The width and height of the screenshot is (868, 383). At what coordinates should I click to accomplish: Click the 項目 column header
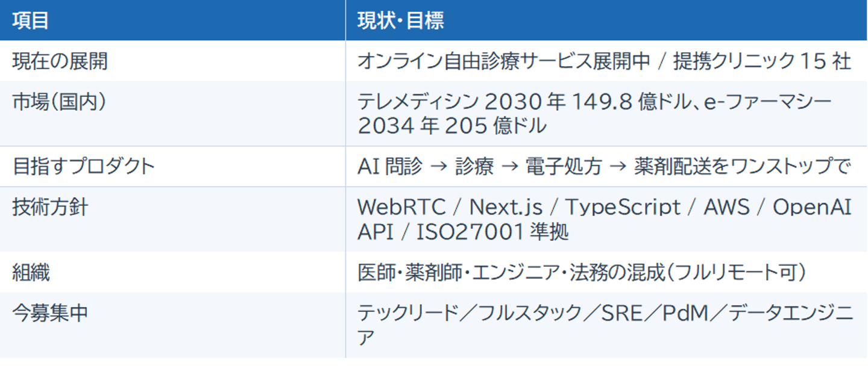tap(30, 20)
